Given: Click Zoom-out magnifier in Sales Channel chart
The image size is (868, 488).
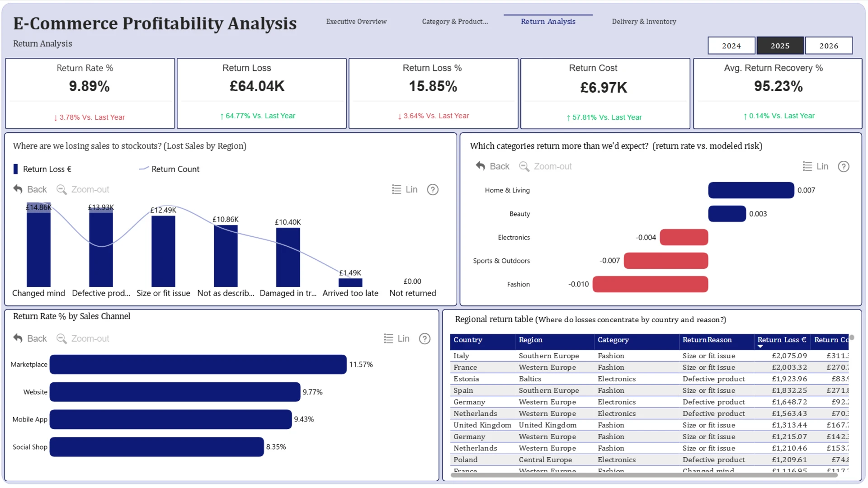Looking at the screenshot, I should (61, 338).
